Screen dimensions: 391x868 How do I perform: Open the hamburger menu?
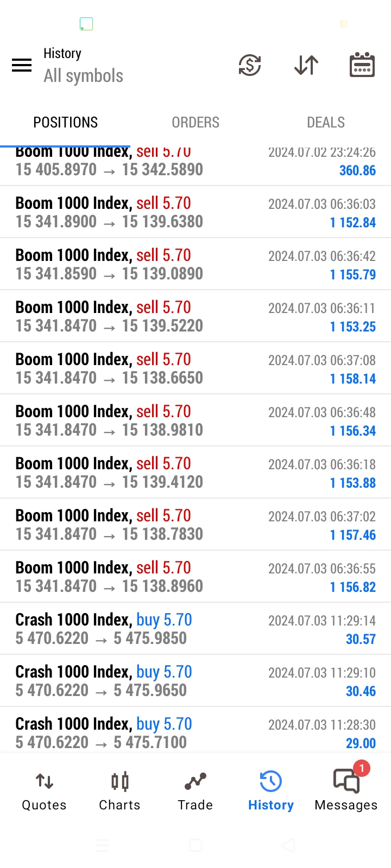pyautogui.click(x=22, y=66)
